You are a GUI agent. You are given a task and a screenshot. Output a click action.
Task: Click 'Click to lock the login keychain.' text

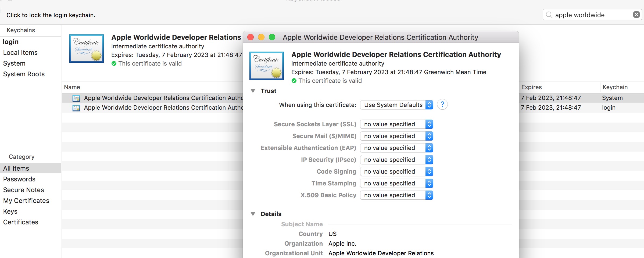point(51,15)
